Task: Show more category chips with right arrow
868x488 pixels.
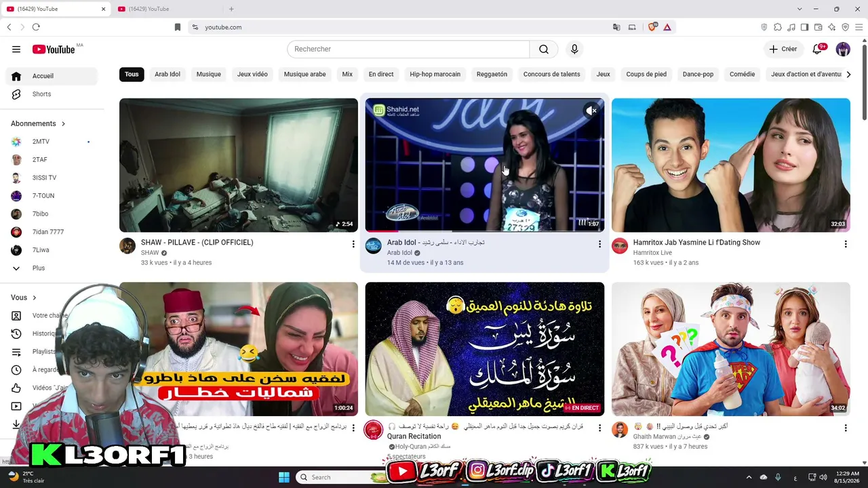Action: coord(848,75)
